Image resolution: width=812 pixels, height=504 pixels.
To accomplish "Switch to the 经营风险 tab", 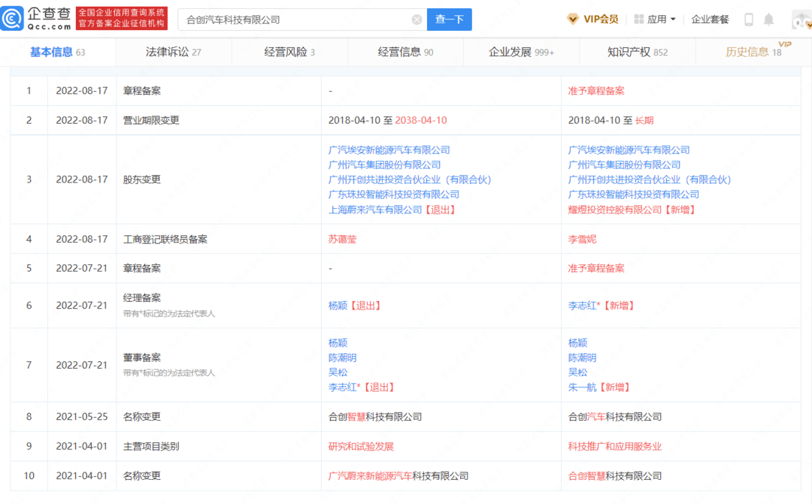I will coord(289,52).
